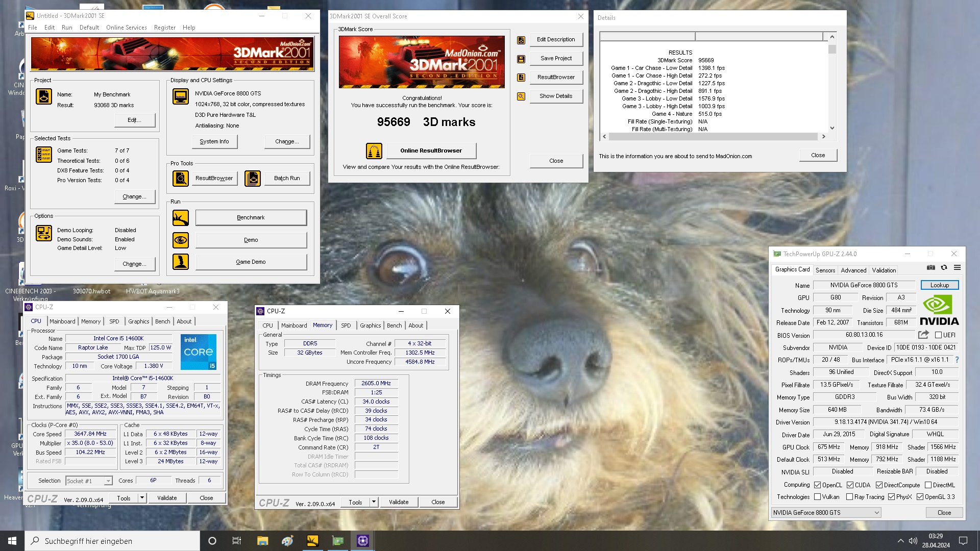Screen dimensions: 980x551
Task: Open the Socket #1 selection dropdown
Action: 89,481
